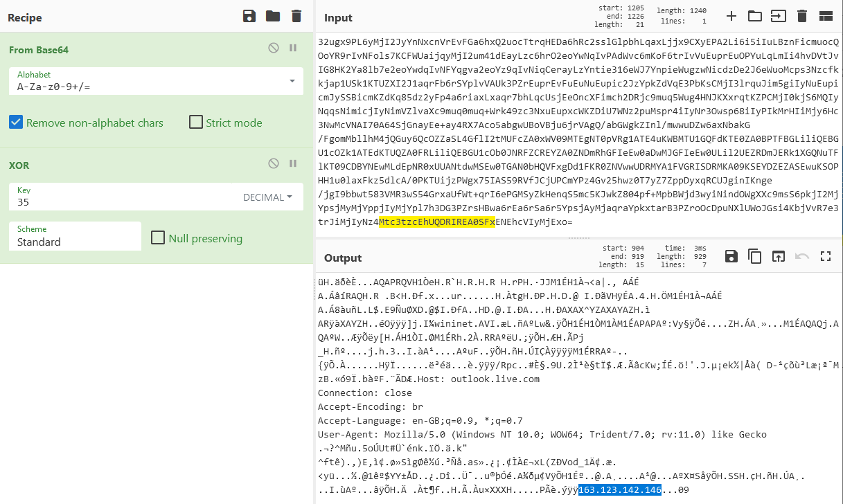Replace input with output
The height and width of the screenshot is (504, 843).
click(x=778, y=257)
